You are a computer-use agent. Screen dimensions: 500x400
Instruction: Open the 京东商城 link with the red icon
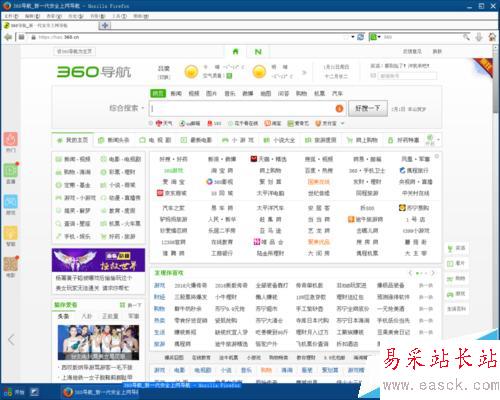172,193
